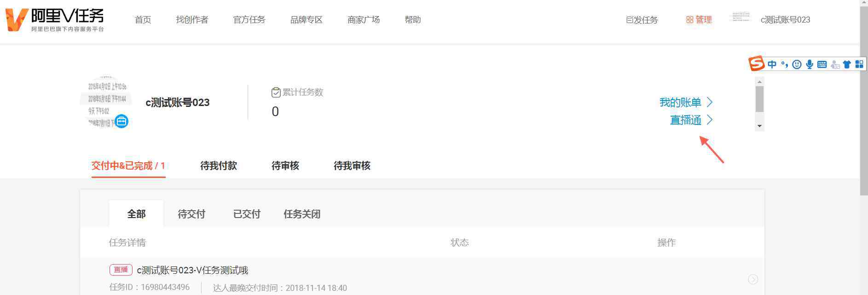Open the Sogou skin (shirt) icon
Screen dimensions: 868x295
point(847,65)
